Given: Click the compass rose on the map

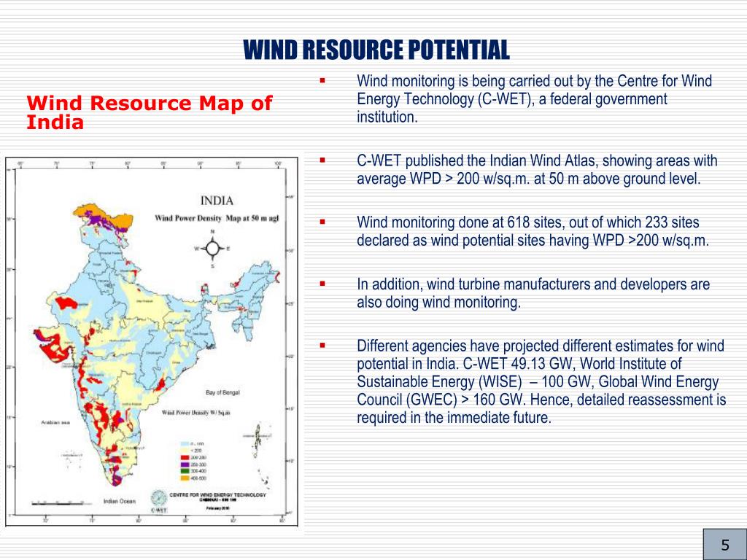Looking at the screenshot, I should [212, 248].
